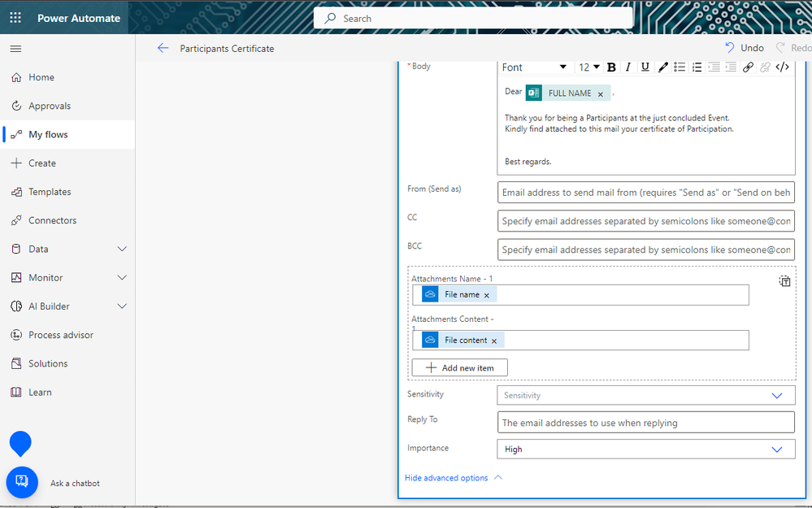The width and height of the screenshot is (812, 508).
Task: Click the Power Automate title
Action: [79, 18]
